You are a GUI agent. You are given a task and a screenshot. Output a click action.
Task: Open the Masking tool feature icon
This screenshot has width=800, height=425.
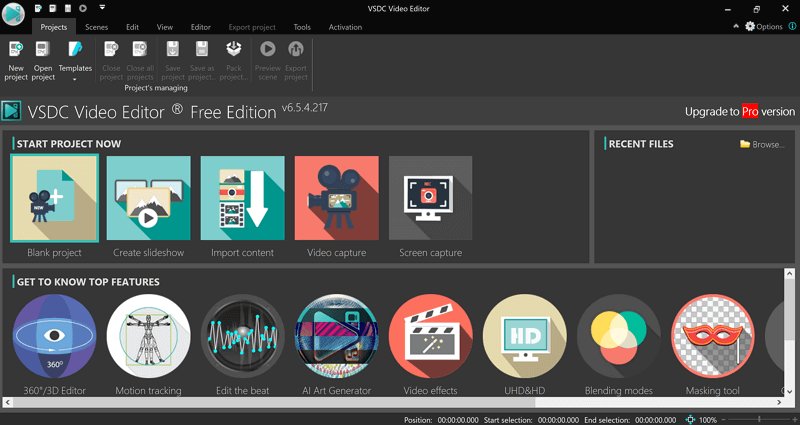pyautogui.click(x=713, y=336)
